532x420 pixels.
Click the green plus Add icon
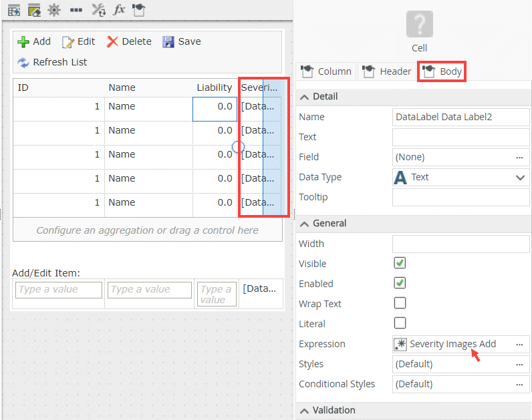click(23, 41)
